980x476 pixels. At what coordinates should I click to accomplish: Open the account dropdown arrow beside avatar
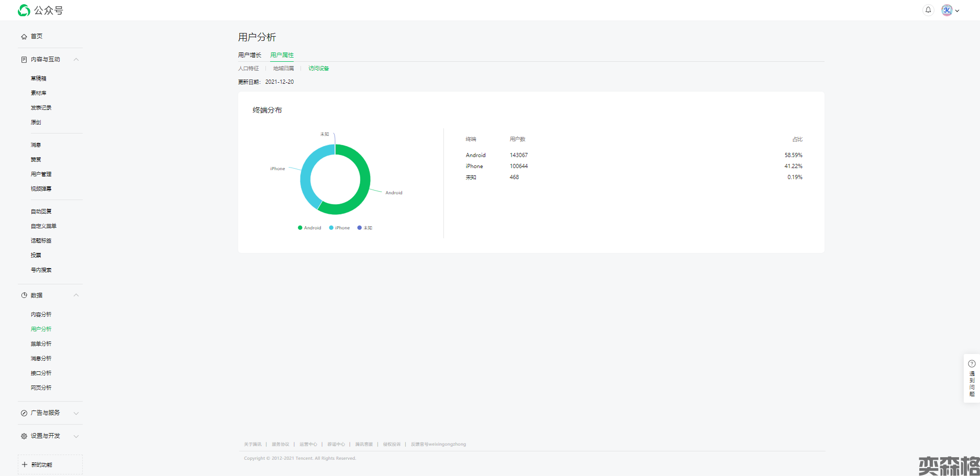coord(957,10)
